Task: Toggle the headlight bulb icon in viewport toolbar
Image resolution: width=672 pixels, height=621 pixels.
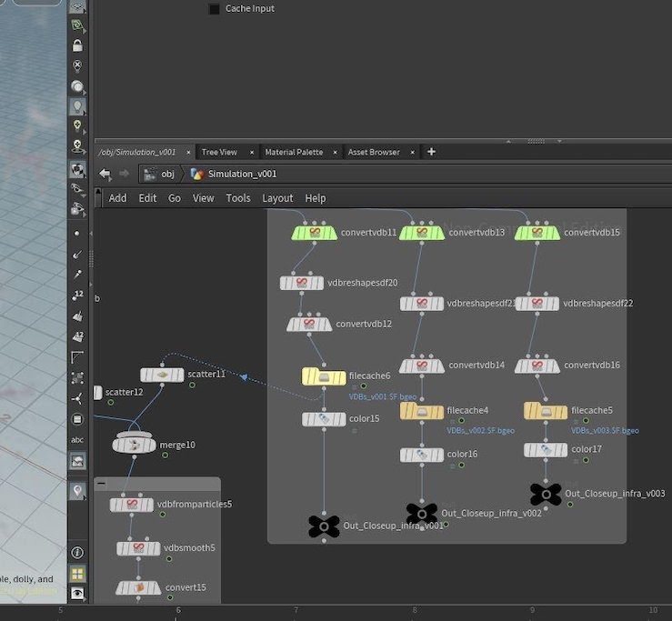Action: (78, 106)
